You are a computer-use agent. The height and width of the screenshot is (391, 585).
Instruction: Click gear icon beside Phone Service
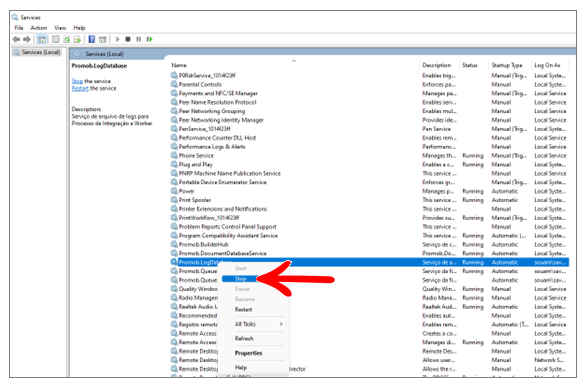tap(174, 155)
